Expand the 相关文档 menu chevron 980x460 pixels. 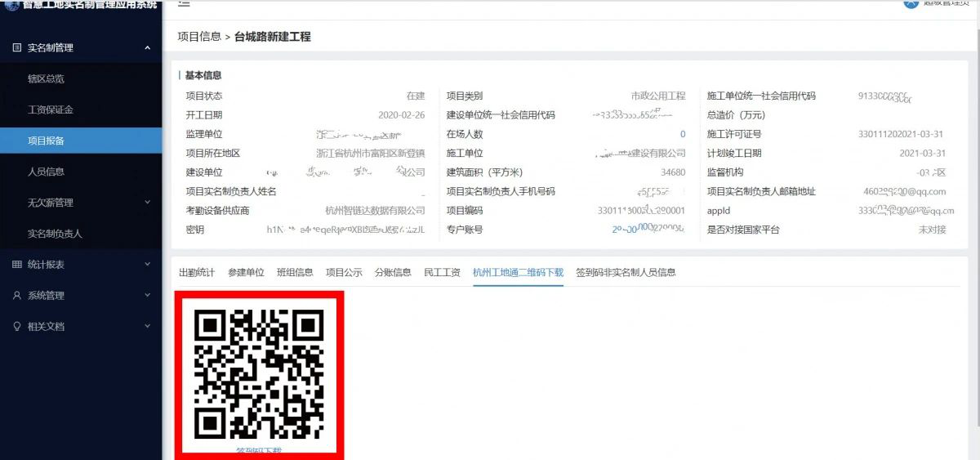tap(147, 327)
